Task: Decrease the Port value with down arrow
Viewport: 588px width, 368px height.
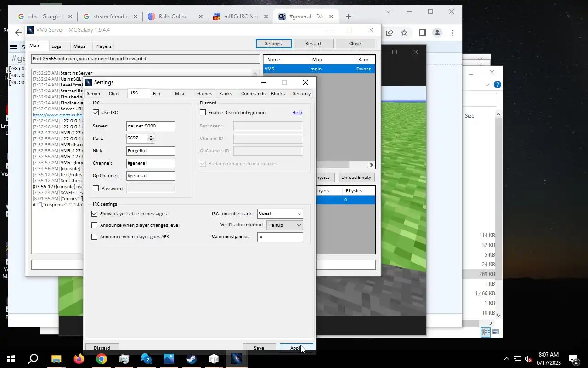Action: (151, 140)
